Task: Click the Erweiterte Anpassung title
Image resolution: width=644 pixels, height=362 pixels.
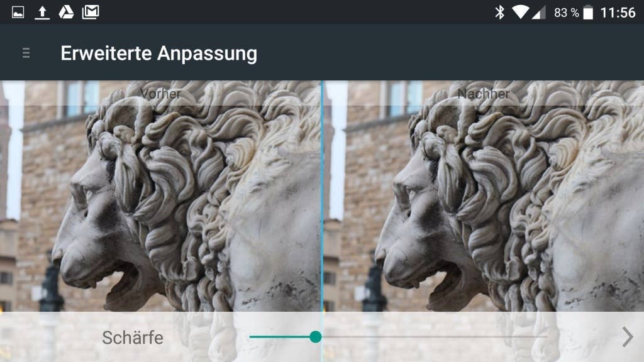Action: pos(159,53)
